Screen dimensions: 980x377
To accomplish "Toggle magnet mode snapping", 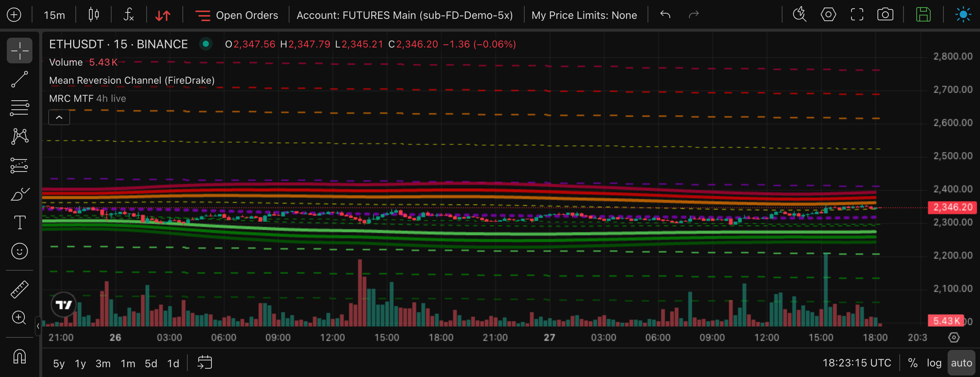I will coord(19,356).
